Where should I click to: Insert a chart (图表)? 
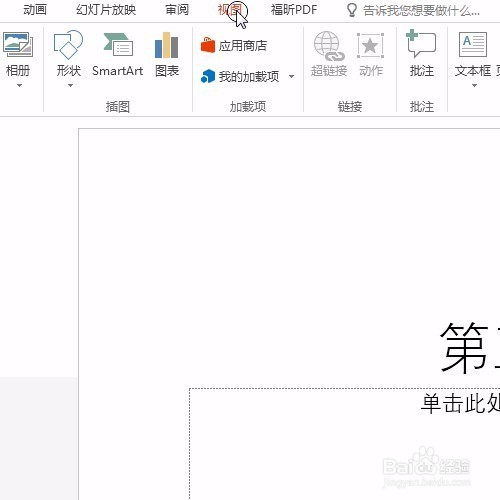167,54
